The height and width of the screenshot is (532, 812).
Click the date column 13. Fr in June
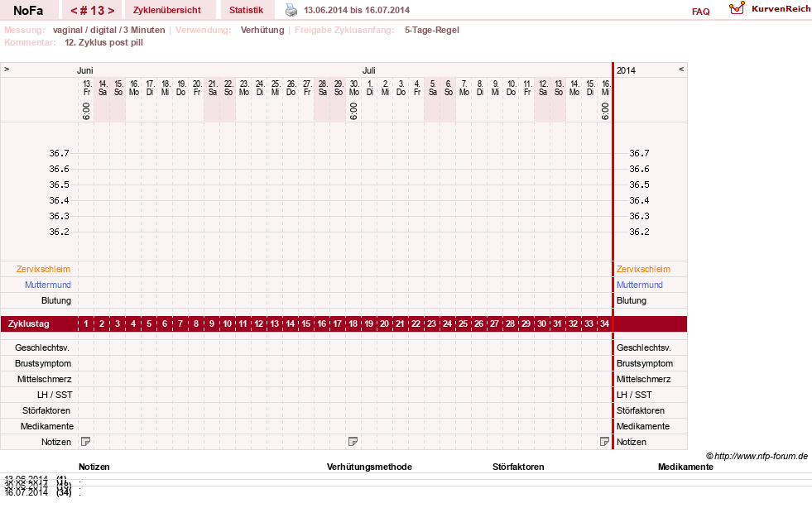click(87, 88)
